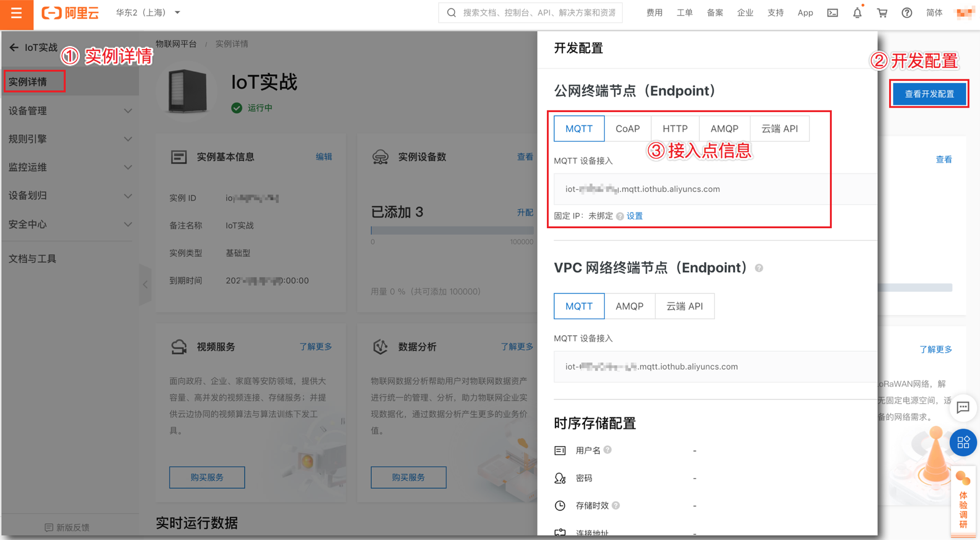Open 文档与工具 in sidebar
The height and width of the screenshot is (540, 980).
[32, 259]
